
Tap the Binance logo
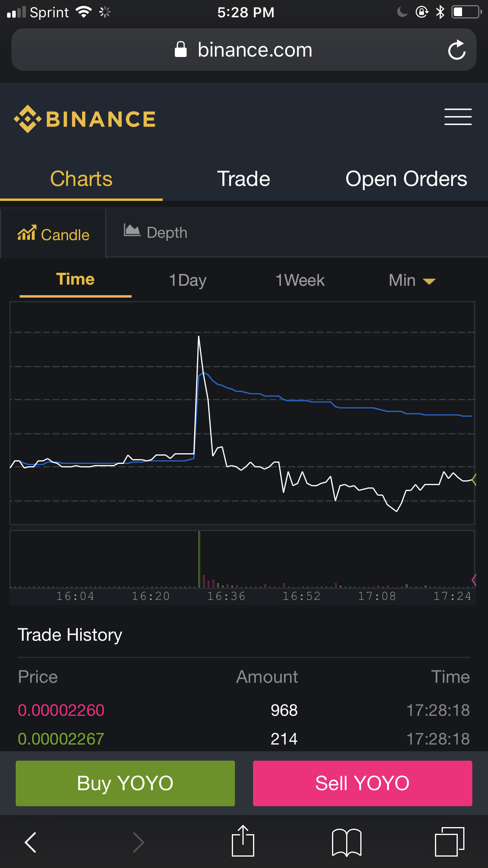(x=85, y=119)
